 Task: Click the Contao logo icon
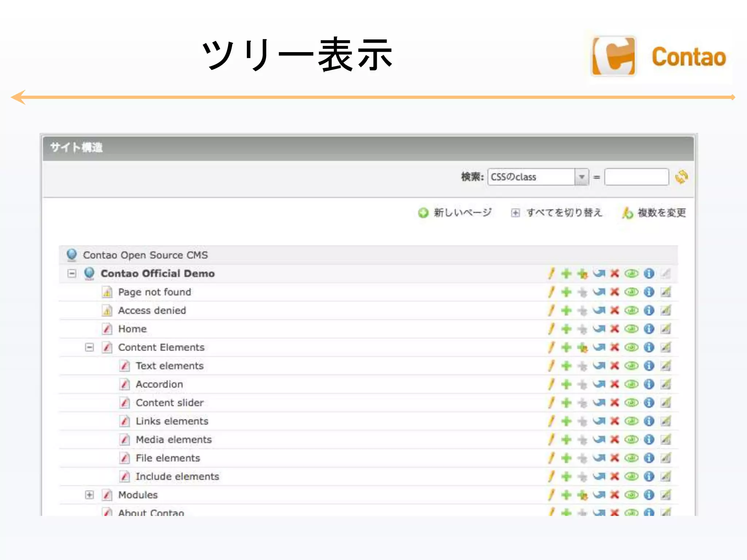[614, 57]
